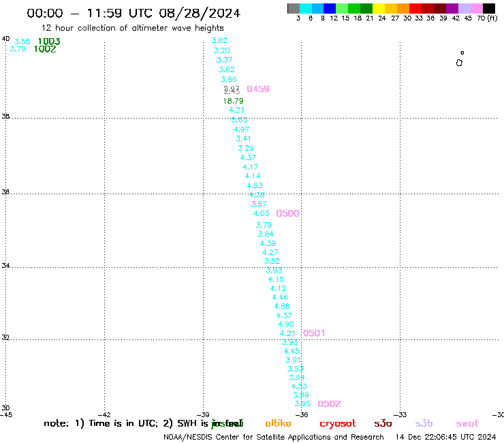Image resolution: width=504 pixels, height=443 pixels.
Task: Click the subtitle about altimeter wave heights
Action: click(x=133, y=28)
